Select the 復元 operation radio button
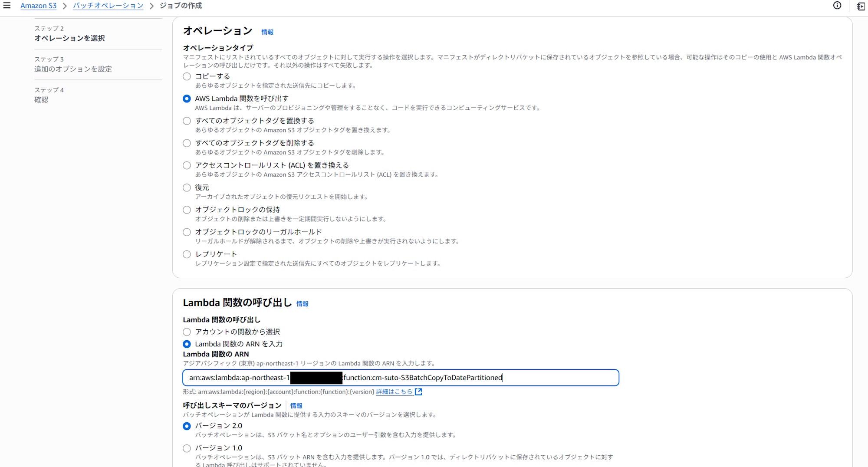868x467 pixels. [x=187, y=187]
